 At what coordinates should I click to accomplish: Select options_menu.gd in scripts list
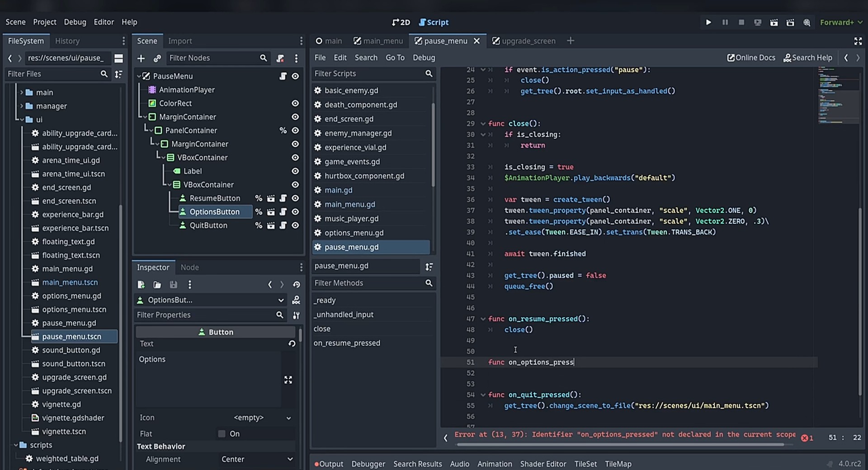coord(354,233)
